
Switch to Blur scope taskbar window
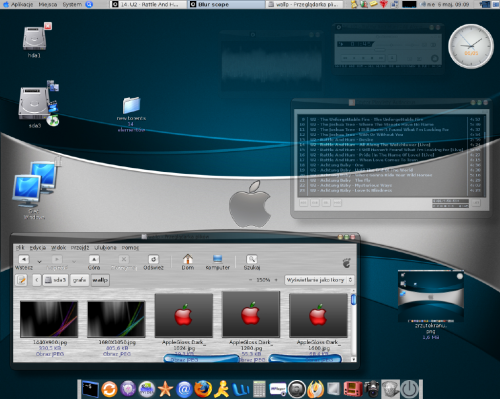226,4
